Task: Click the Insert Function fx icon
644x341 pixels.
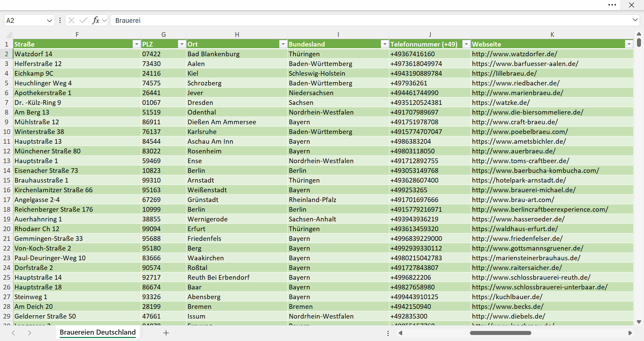Action: click(x=96, y=20)
